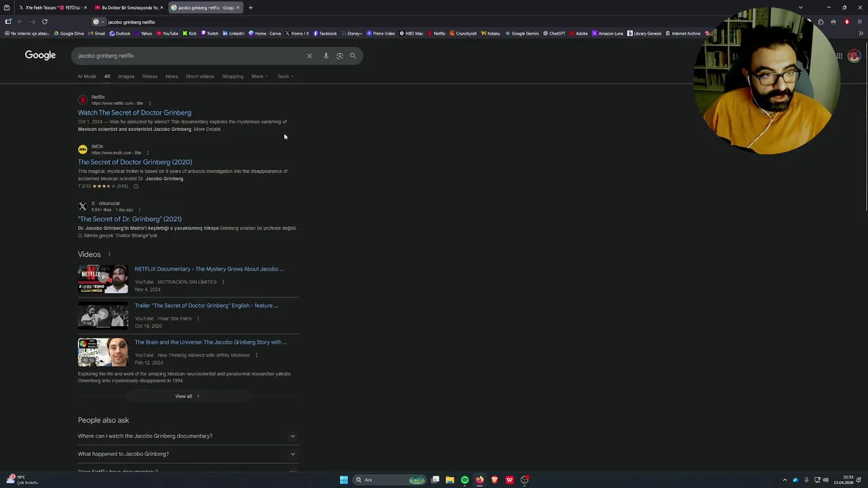Open File Explorer from the taskbar
The height and width of the screenshot is (488, 868).
450,480
